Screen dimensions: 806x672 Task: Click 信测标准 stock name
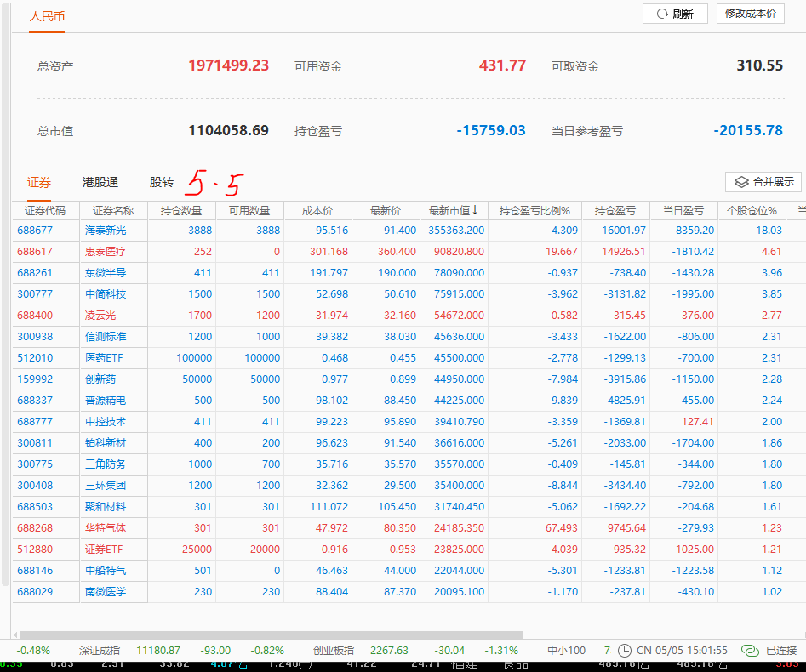pyautogui.click(x=106, y=337)
